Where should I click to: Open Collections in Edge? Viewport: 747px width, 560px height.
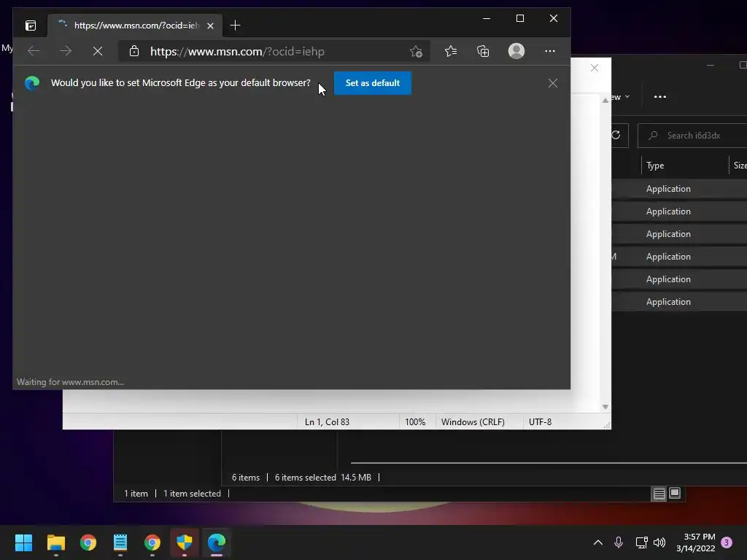(x=483, y=51)
